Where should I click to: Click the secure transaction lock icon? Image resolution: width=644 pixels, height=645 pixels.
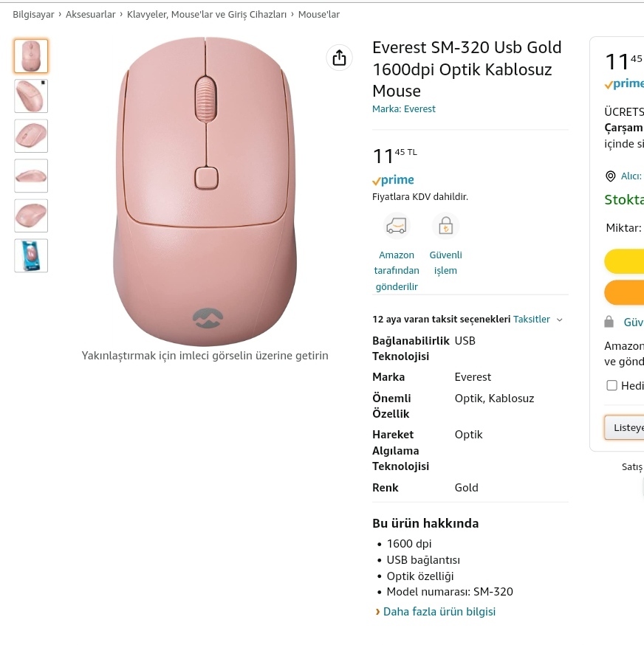point(445,226)
